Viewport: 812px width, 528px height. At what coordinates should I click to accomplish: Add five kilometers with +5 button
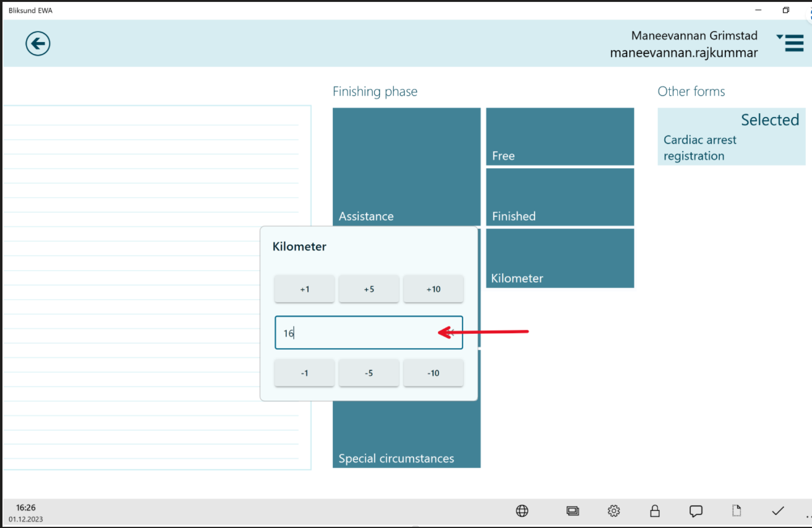[369, 289]
